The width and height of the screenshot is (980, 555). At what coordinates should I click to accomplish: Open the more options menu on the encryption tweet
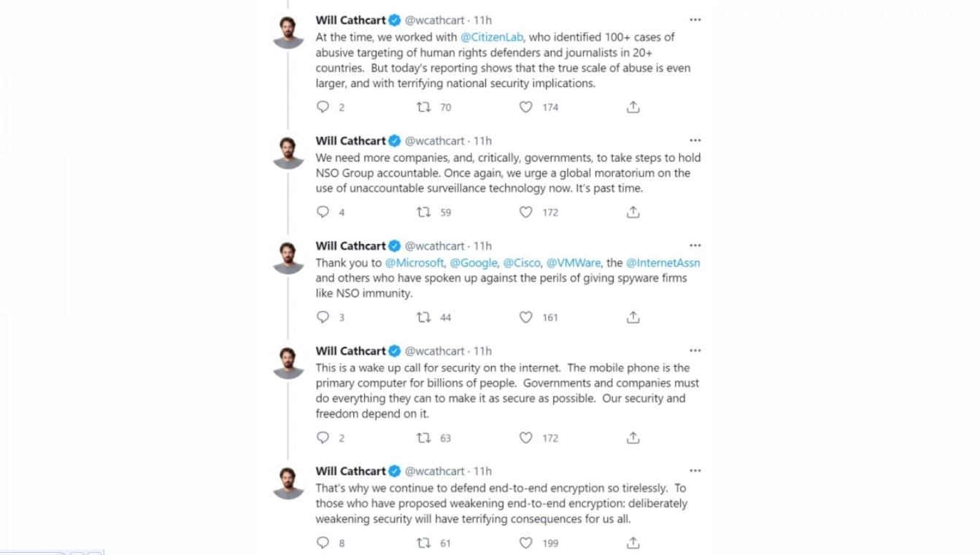pos(695,470)
